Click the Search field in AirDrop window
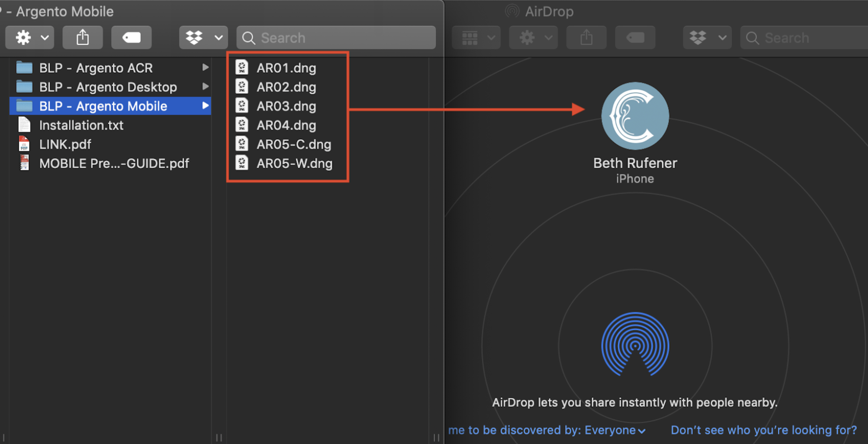868x444 pixels. [x=804, y=38]
